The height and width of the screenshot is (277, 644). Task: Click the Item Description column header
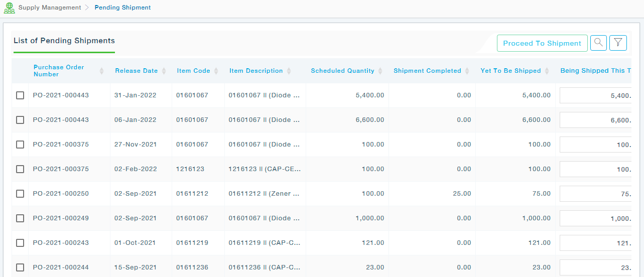[x=256, y=71]
